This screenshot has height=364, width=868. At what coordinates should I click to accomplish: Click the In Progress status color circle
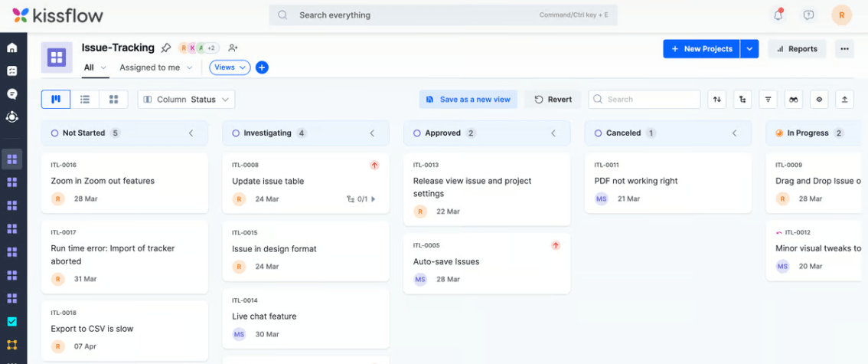tap(779, 133)
